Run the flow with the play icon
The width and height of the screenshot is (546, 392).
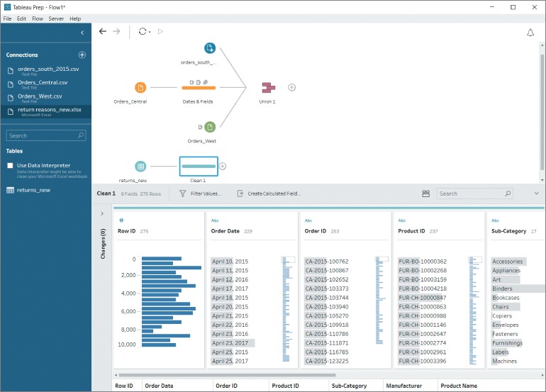160,31
